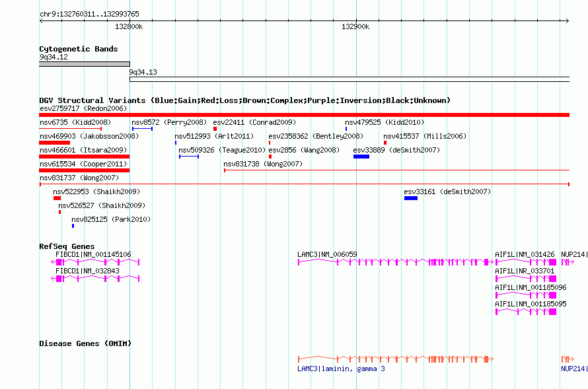
Task: Click the orange LAMC3 OMIM gene glyph
Action: click(x=396, y=359)
